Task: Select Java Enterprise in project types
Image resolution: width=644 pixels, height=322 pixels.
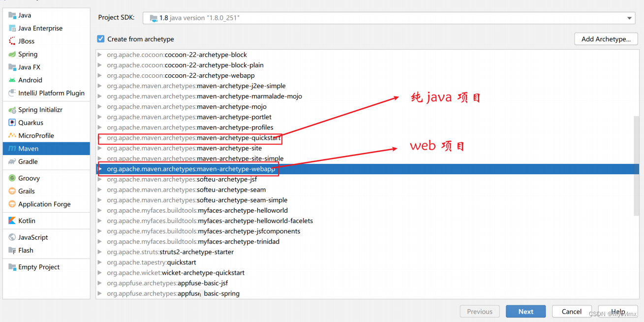Action: (x=46, y=28)
